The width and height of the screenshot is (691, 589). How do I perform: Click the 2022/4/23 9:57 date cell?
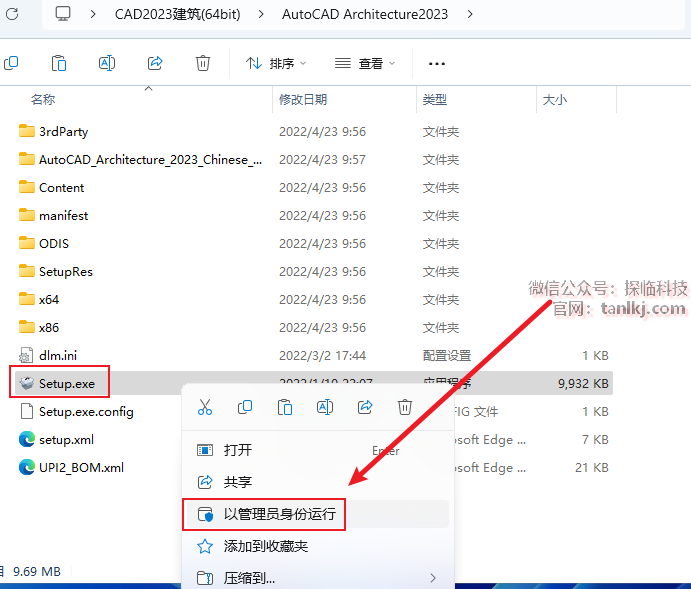(323, 159)
